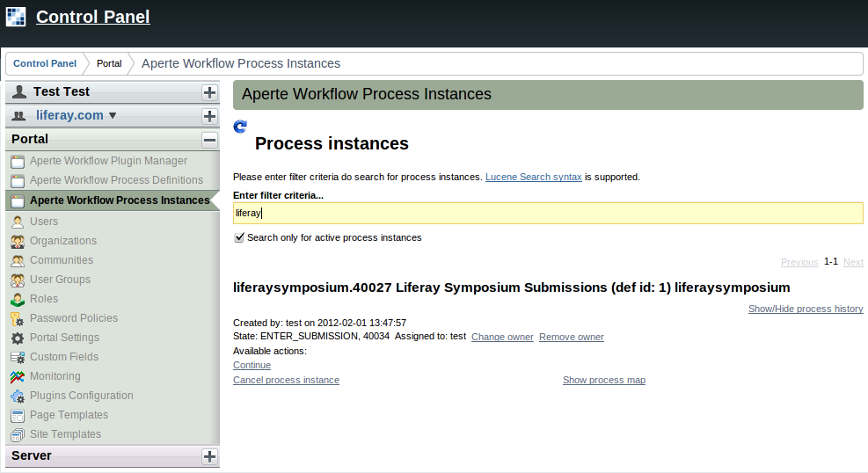Collapse the Portal section
This screenshot has width=868, height=473.
(x=209, y=140)
